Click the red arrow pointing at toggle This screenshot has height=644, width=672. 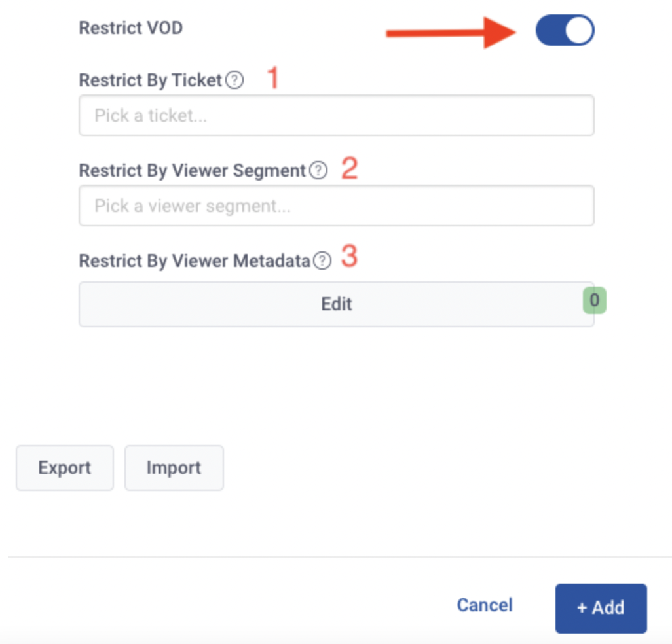(x=451, y=33)
